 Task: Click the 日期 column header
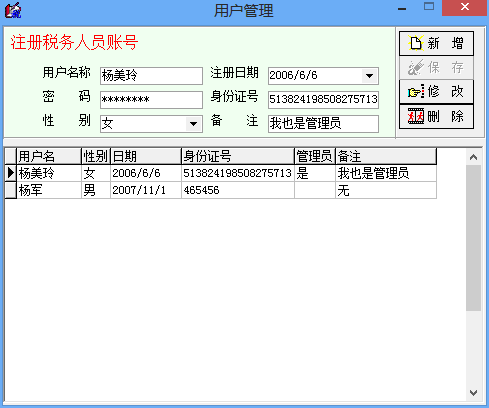pos(146,156)
